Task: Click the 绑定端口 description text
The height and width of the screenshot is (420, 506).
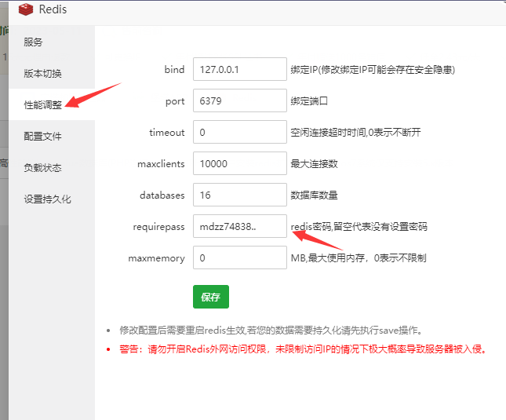Action: point(309,101)
